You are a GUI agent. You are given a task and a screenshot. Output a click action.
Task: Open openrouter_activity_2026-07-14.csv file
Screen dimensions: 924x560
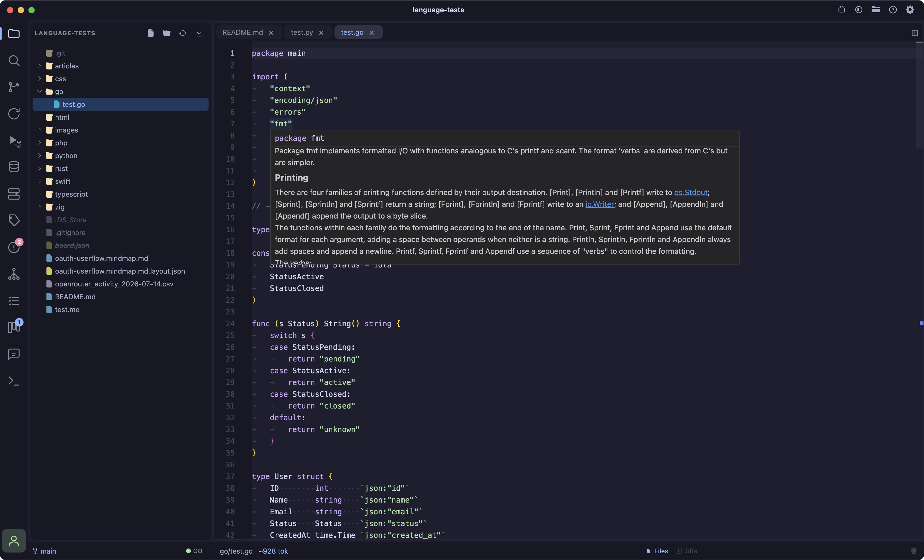click(120, 284)
